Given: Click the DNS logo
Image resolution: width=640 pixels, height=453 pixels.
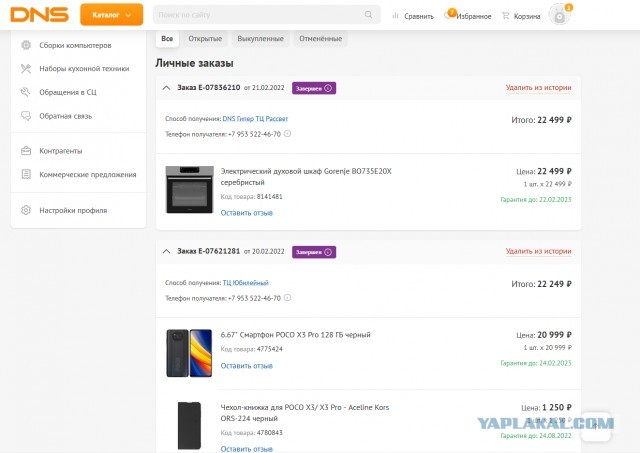Looking at the screenshot, I should [x=40, y=15].
